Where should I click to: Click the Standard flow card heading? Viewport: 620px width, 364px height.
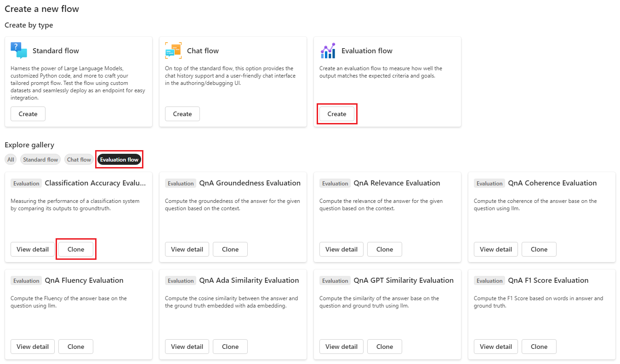tap(56, 51)
